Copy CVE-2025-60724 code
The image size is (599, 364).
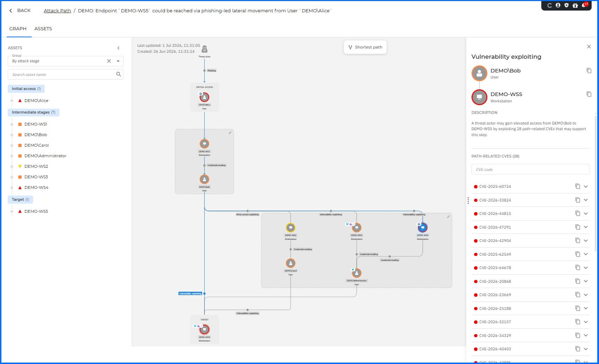click(x=578, y=186)
